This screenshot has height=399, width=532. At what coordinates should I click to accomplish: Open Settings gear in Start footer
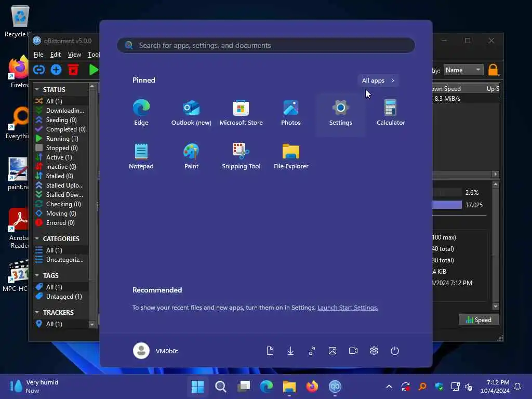pyautogui.click(x=374, y=351)
